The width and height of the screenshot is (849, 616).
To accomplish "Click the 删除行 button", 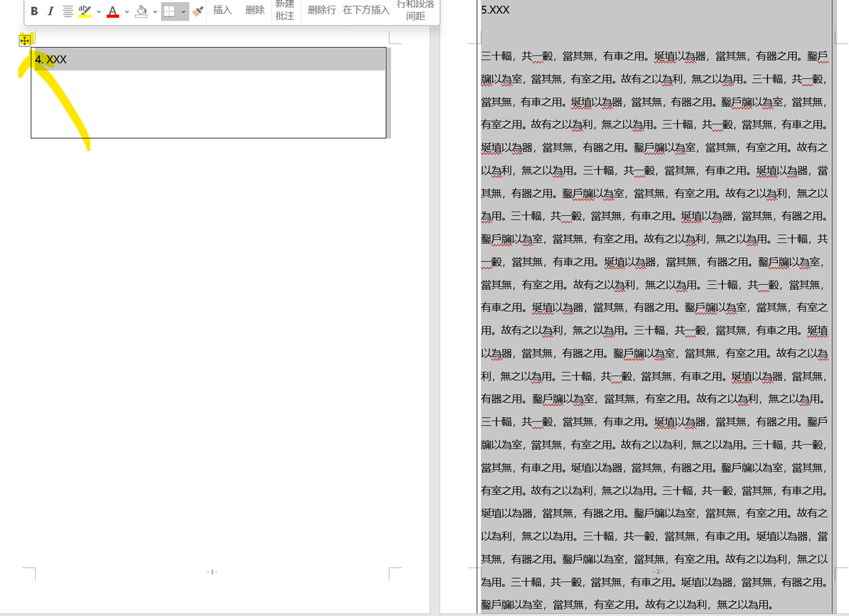I will click(x=322, y=10).
